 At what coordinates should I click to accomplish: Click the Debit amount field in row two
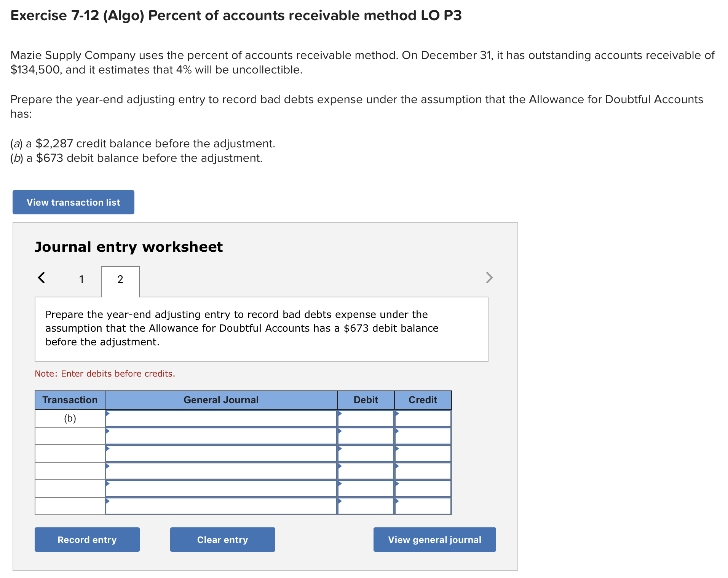coord(366,435)
